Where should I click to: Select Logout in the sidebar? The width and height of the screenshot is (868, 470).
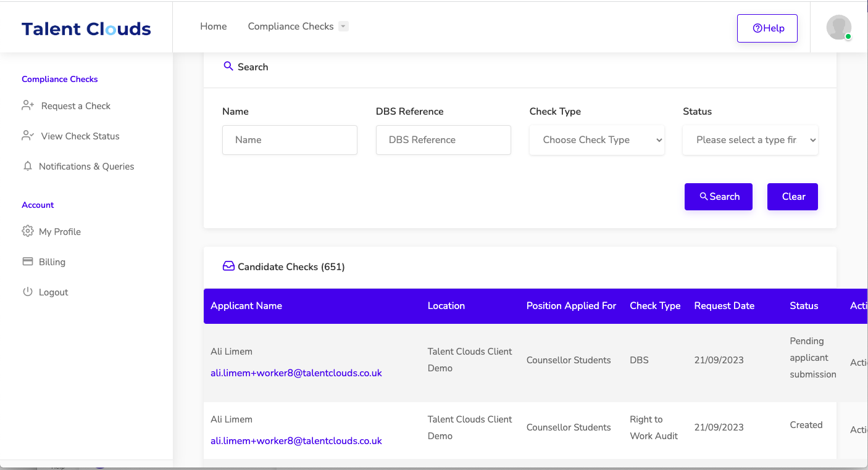pos(53,292)
